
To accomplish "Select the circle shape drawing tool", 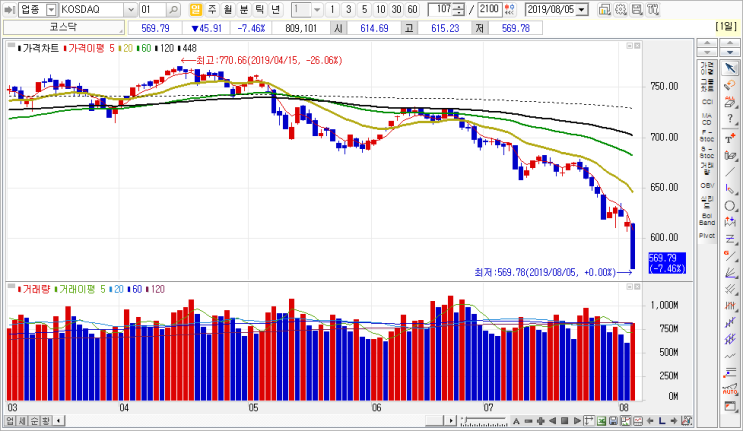I will pos(730,206).
